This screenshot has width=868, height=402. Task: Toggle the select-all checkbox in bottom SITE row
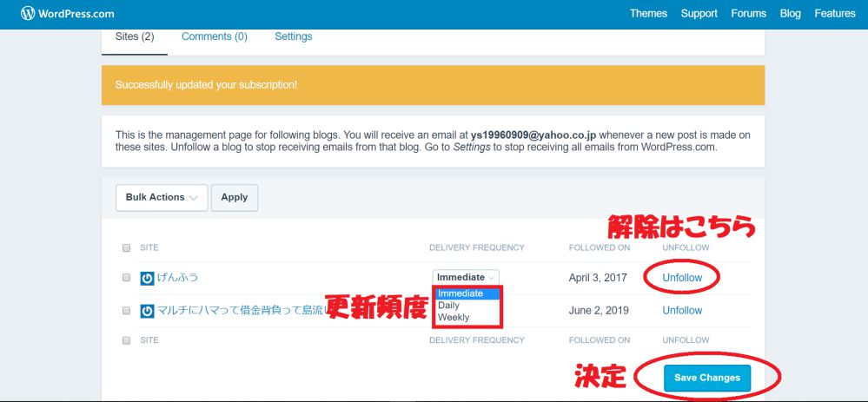126,340
